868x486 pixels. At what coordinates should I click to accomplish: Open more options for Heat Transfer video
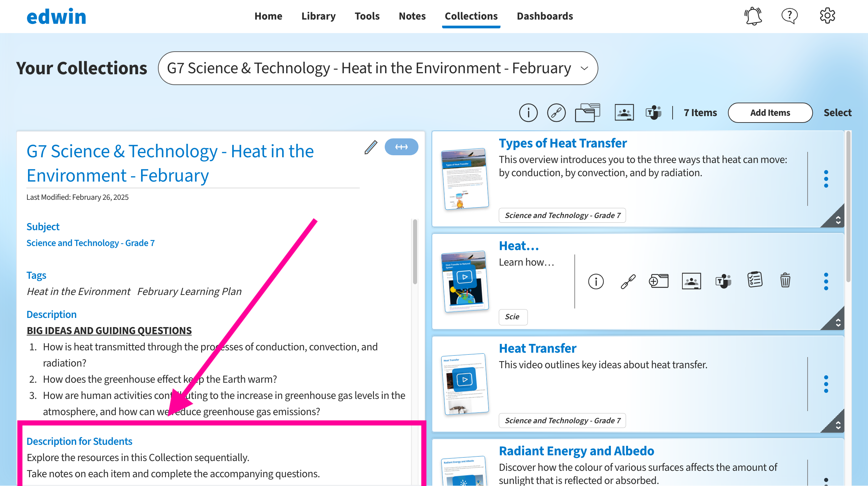826,384
